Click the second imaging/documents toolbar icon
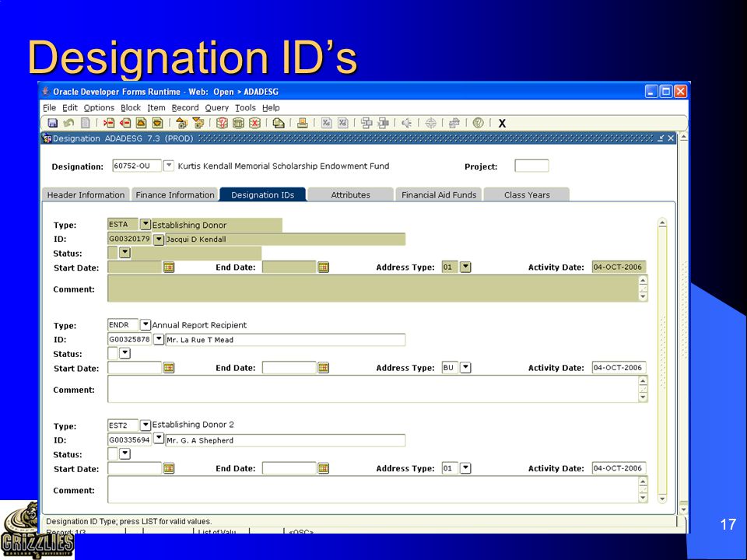 [383, 123]
